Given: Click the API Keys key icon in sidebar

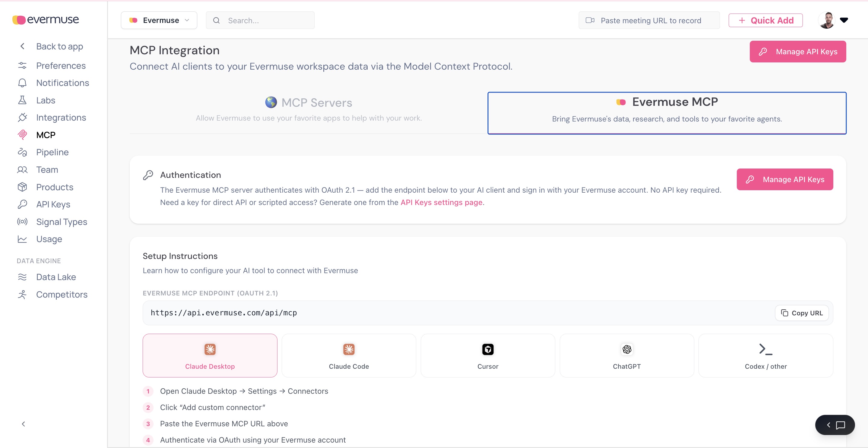Looking at the screenshot, I should coord(22,204).
